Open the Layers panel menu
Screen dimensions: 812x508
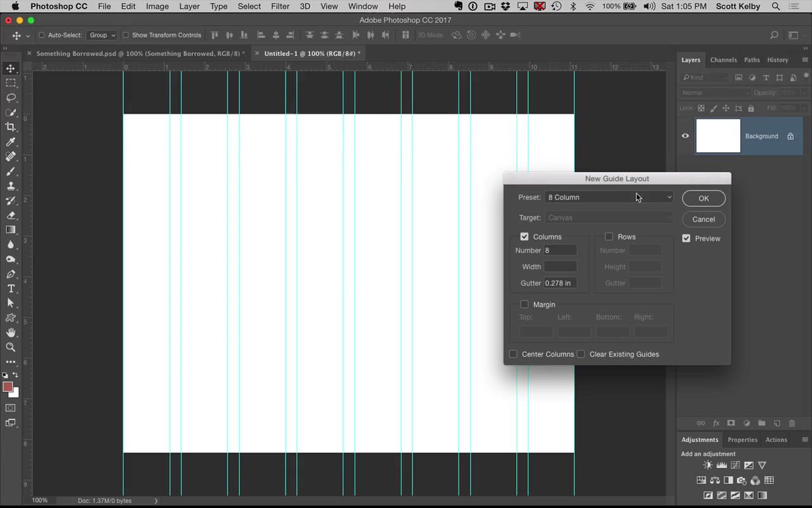805,60
